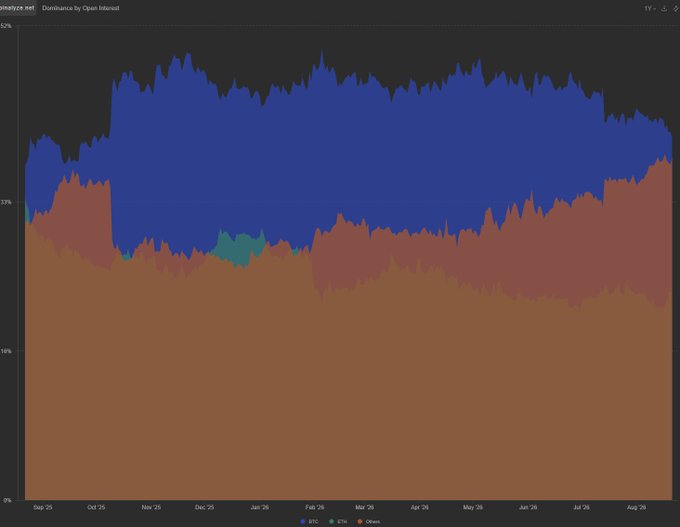Screen dimensions: 680x527
Task: Click the Oct '25 x-axis label
Action: click(x=96, y=507)
